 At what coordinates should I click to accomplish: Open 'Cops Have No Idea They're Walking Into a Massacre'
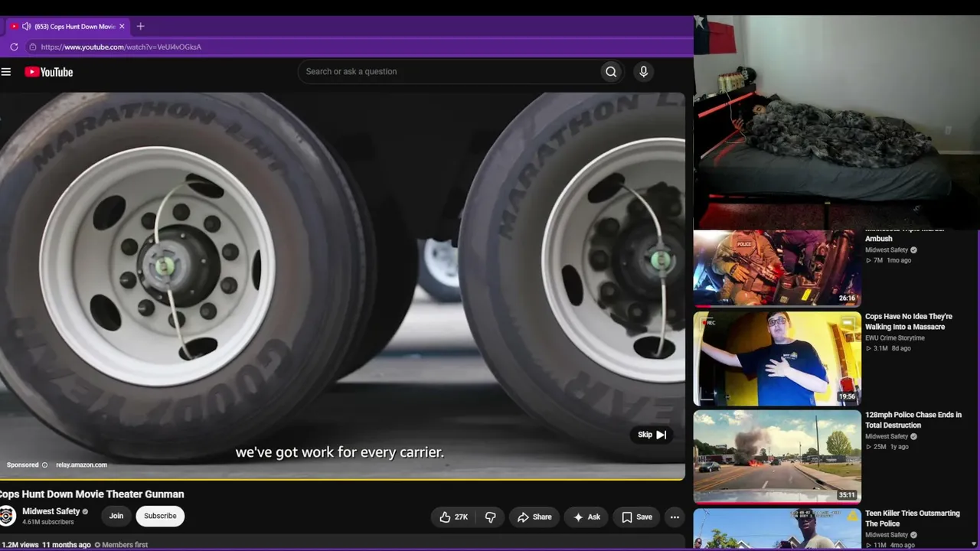[x=909, y=321]
